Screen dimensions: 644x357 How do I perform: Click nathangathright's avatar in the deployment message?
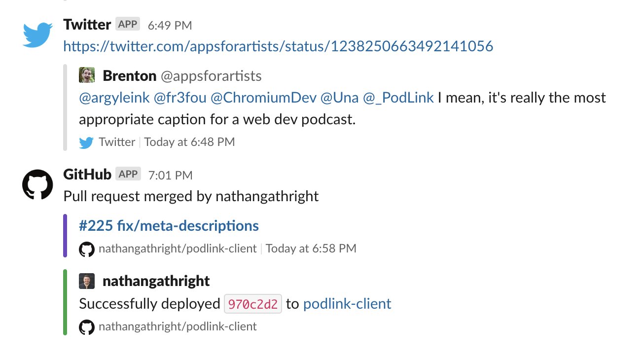click(87, 281)
